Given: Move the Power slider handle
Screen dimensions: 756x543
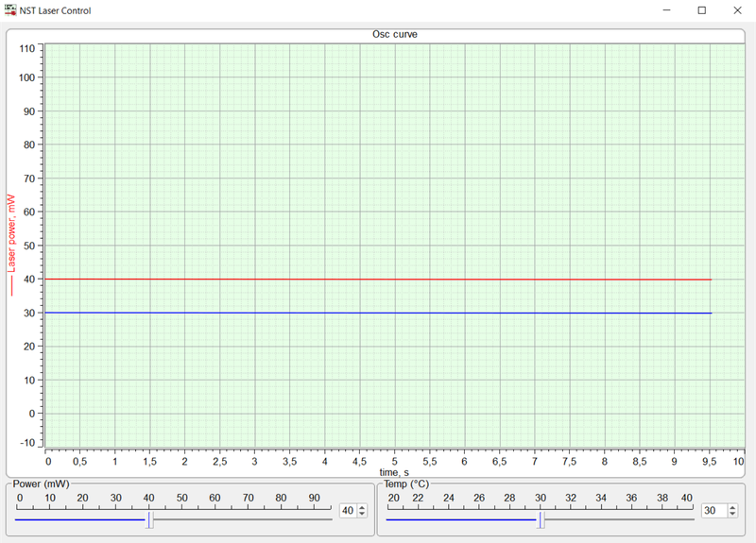Looking at the screenshot, I should 150,520.
